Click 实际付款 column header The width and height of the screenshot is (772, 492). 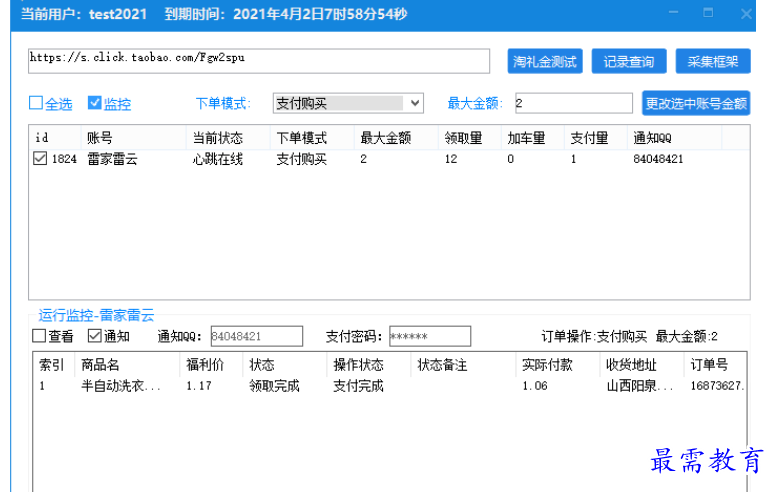click(558, 365)
